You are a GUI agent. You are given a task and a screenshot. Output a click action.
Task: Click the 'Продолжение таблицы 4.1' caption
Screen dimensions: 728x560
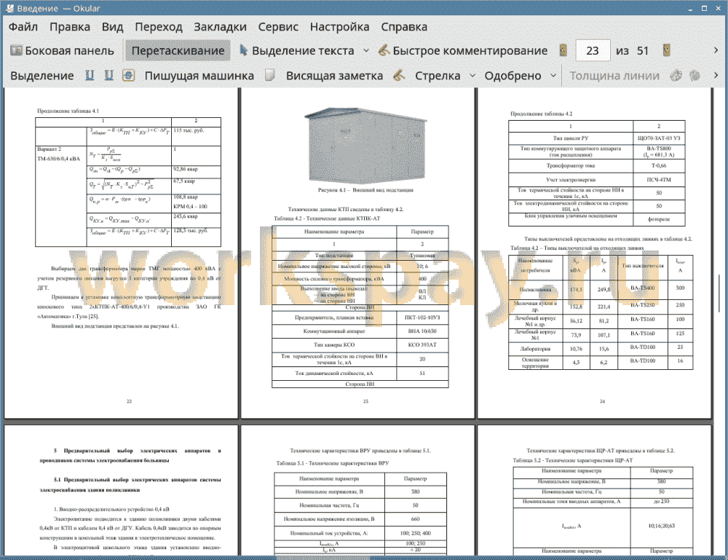coord(68,111)
